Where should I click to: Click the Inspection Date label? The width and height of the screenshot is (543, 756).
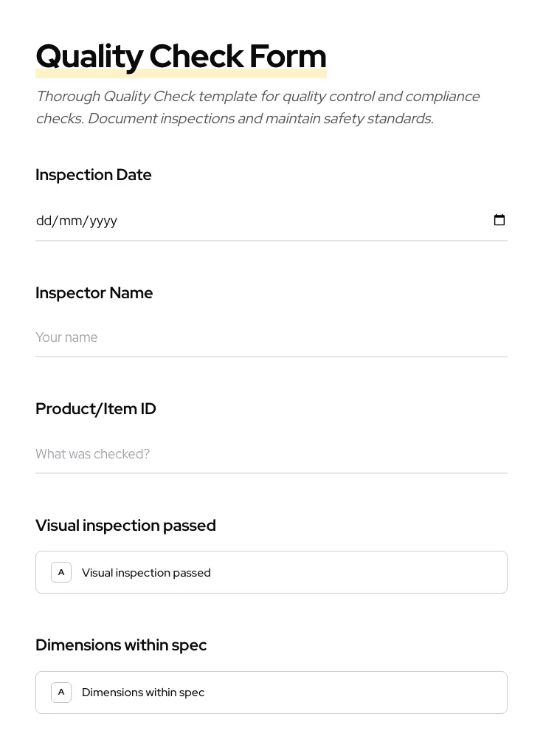(x=94, y=175)
